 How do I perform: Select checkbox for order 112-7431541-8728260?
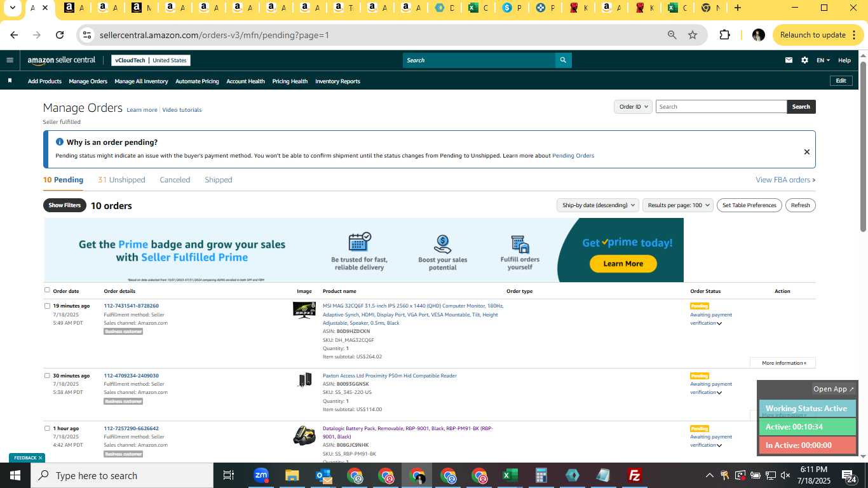(47, 306)
